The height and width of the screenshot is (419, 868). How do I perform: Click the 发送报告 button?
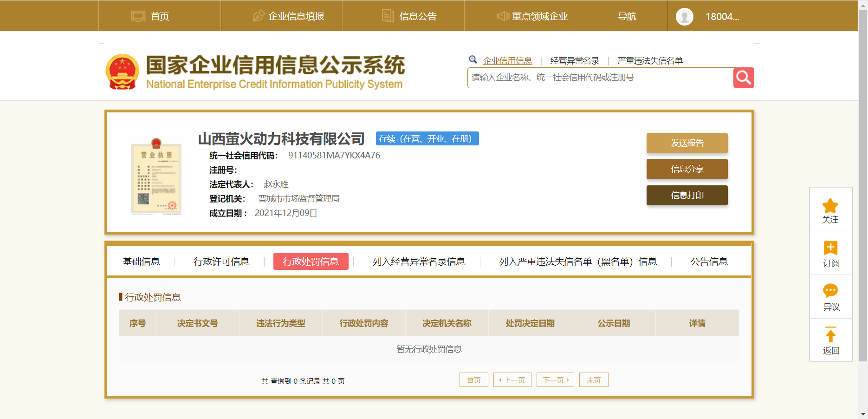tap(687, 143)
